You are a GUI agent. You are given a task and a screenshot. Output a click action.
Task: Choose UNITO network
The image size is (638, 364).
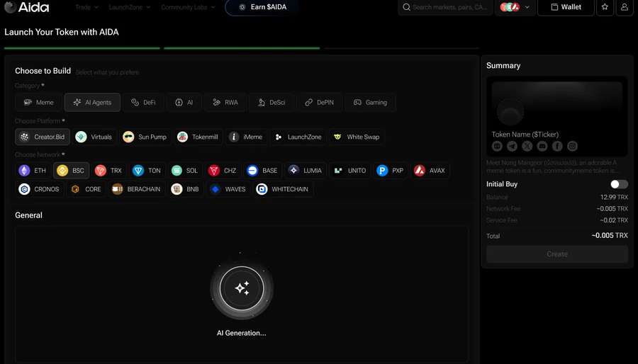tap(350, 171)
